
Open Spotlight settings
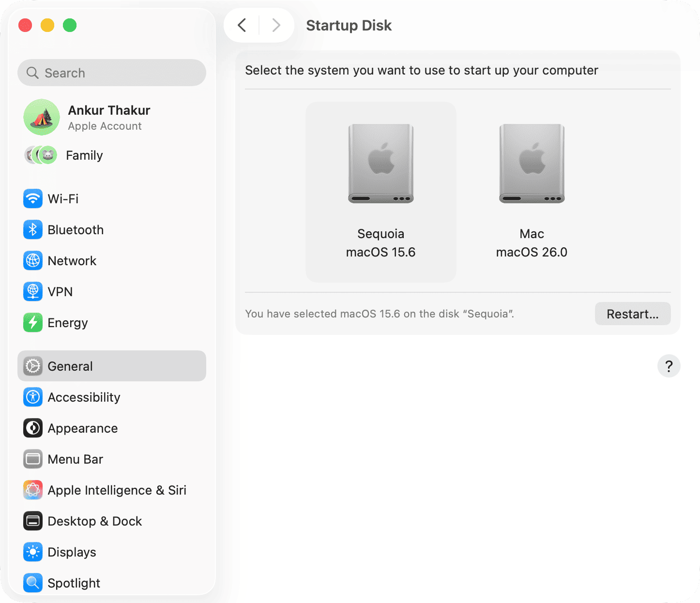point(74,583)
